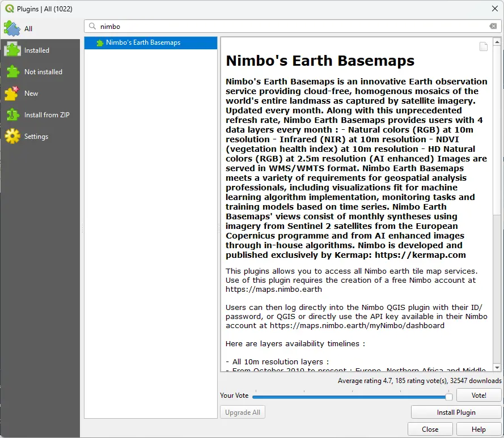Click 'Here are layers availability timelines' text

tap(295, 343)
